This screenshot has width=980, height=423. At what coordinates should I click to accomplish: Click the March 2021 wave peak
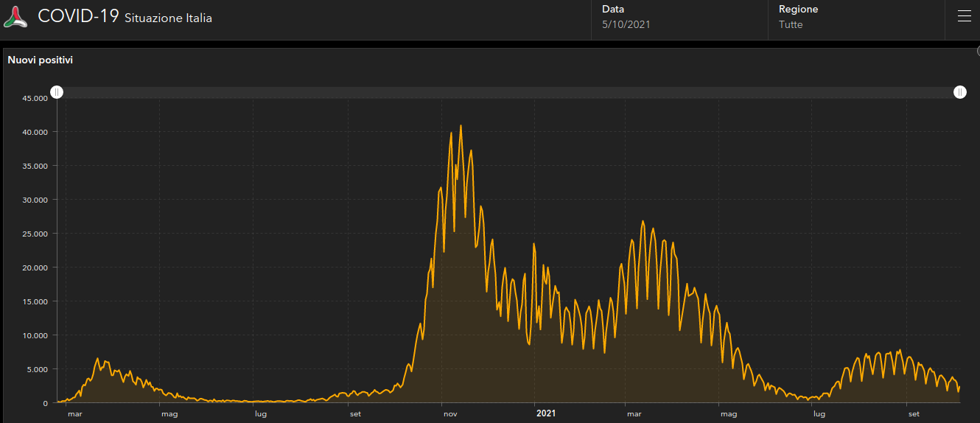coord(643,221)
